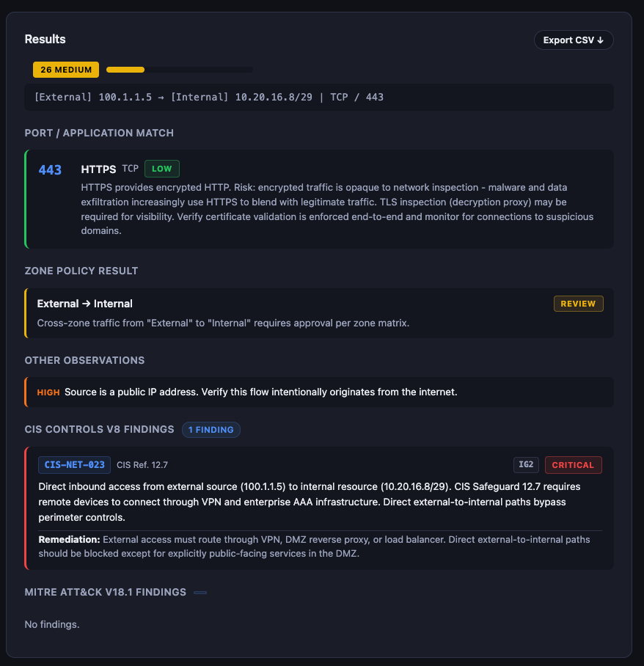
Task: Click the CIS Controls V8 Findings heading
Action: (x=99, y=429)
